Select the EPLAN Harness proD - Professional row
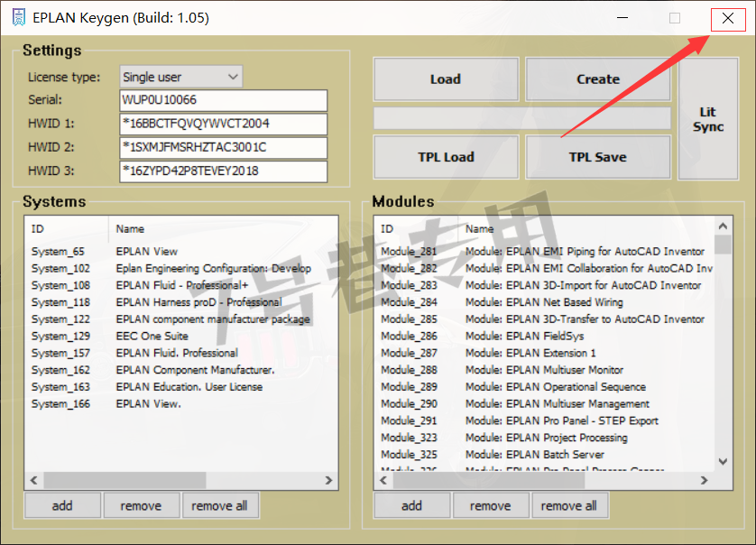Screen dimensions: 756x545 [x=181, y=302]
